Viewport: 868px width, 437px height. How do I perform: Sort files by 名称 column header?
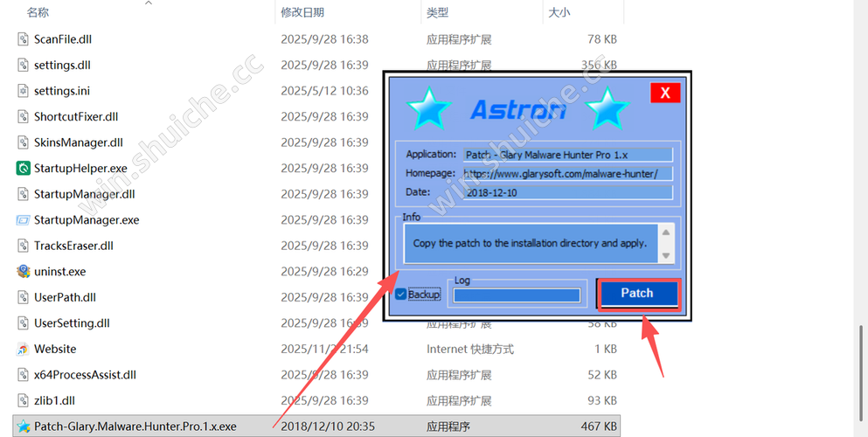(x=38, y=12)
